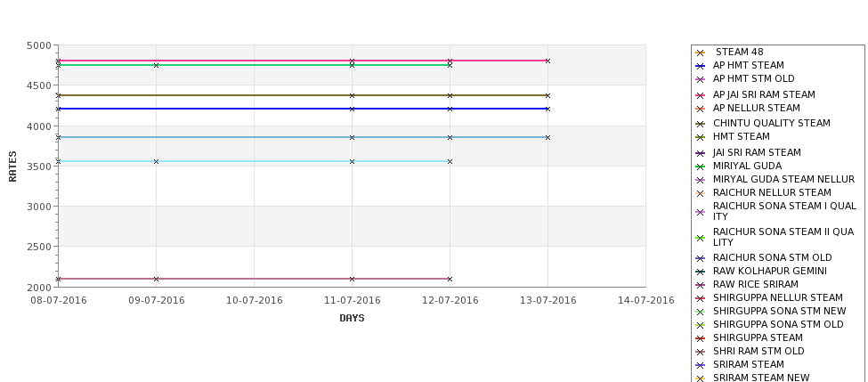Click the SRIRAM STEAM legend marker
The image size is (868, 382).
[700, 365]
